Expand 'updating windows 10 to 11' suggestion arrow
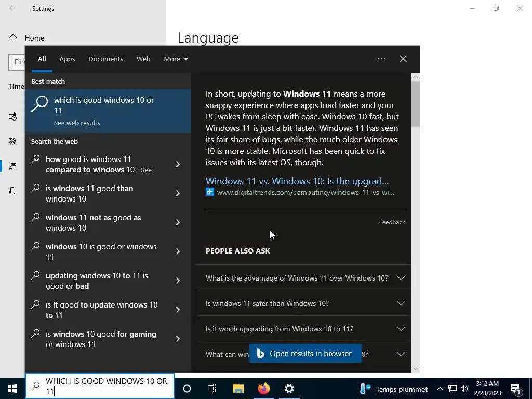532x399 pixels. [178, 281]
